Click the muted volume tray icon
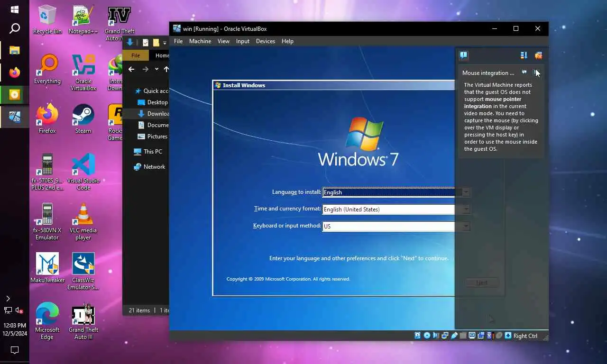This screenshot has height=364, width=607. pyautogui.click(x=19, y=310)
